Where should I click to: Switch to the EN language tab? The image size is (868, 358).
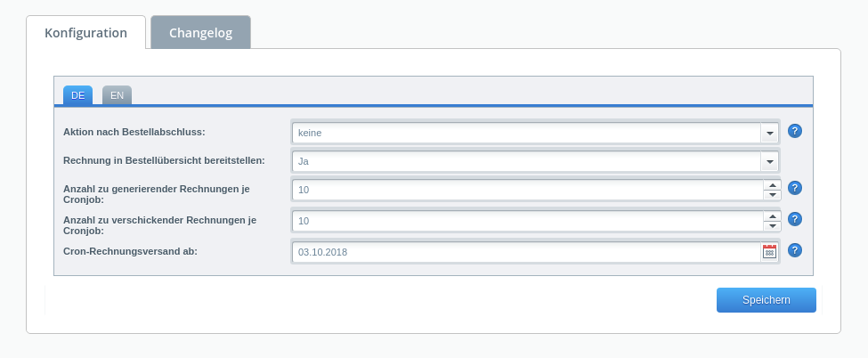pos(117,95)
